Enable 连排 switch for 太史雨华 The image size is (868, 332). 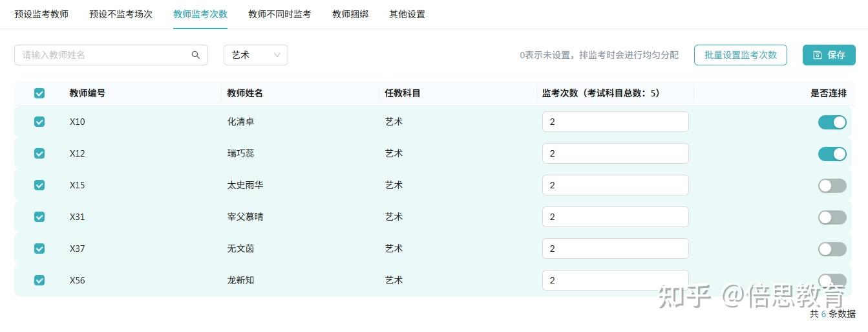tap(832, 185)
